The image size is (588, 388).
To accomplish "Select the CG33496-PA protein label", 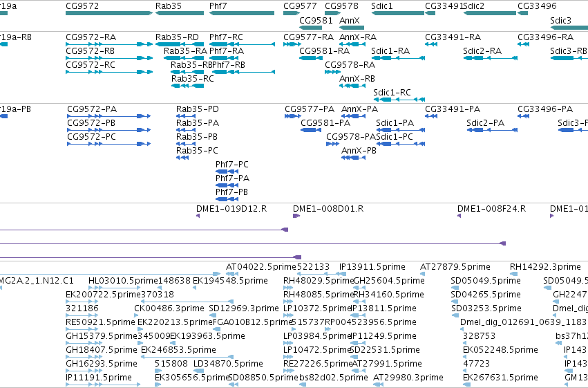I will coord(545,109).
